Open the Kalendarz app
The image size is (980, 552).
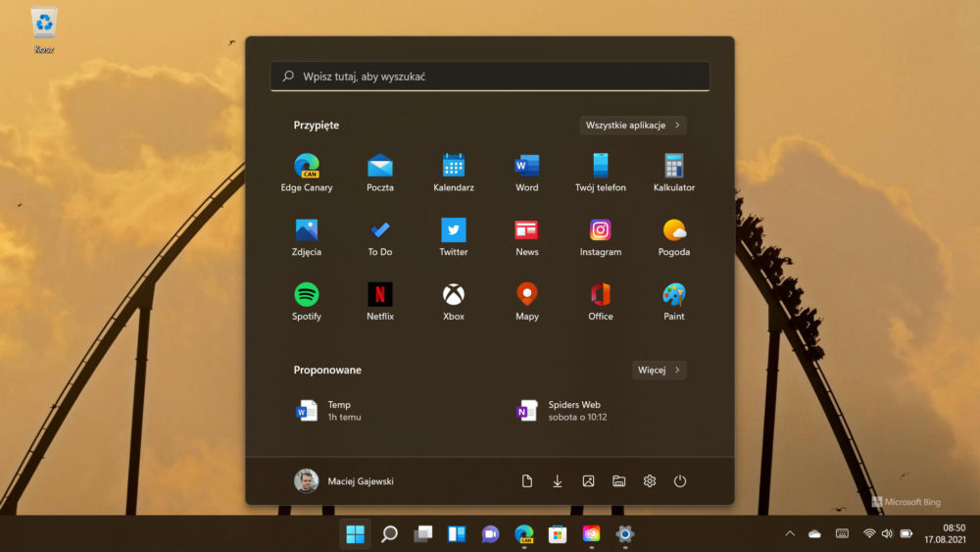point(453,173)
